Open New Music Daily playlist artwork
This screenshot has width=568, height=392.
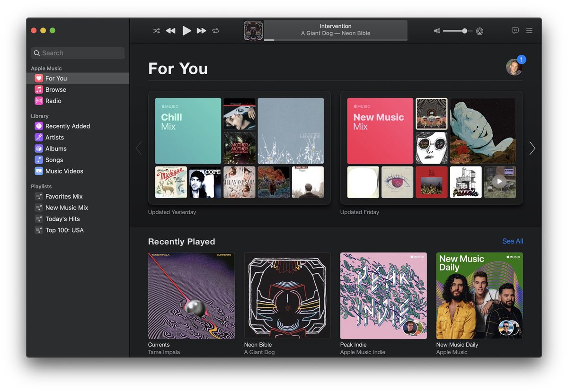click(479, 296)
